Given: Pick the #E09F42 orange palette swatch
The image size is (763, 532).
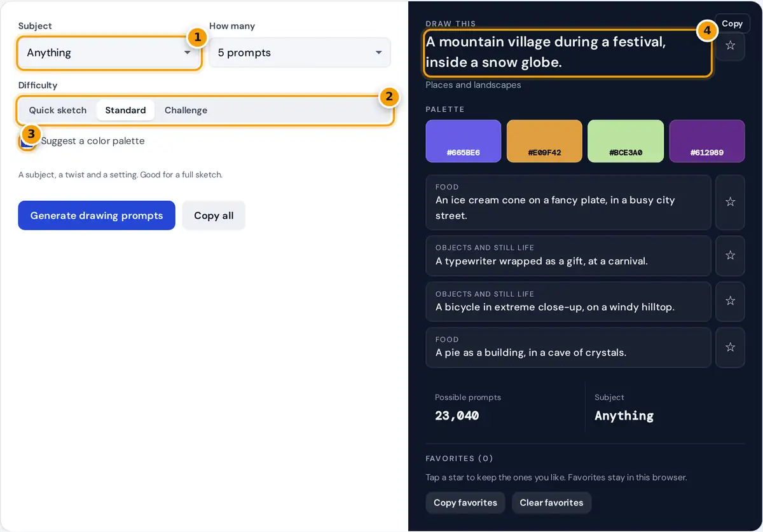Looking at the screenshot, I should (x=544, y=141).
